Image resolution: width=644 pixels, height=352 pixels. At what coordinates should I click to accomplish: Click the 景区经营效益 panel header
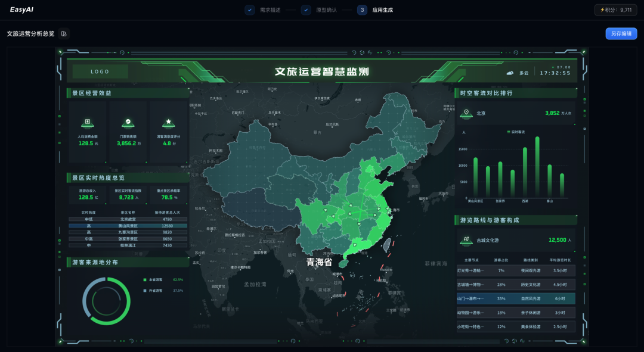[x=128, y=93]
